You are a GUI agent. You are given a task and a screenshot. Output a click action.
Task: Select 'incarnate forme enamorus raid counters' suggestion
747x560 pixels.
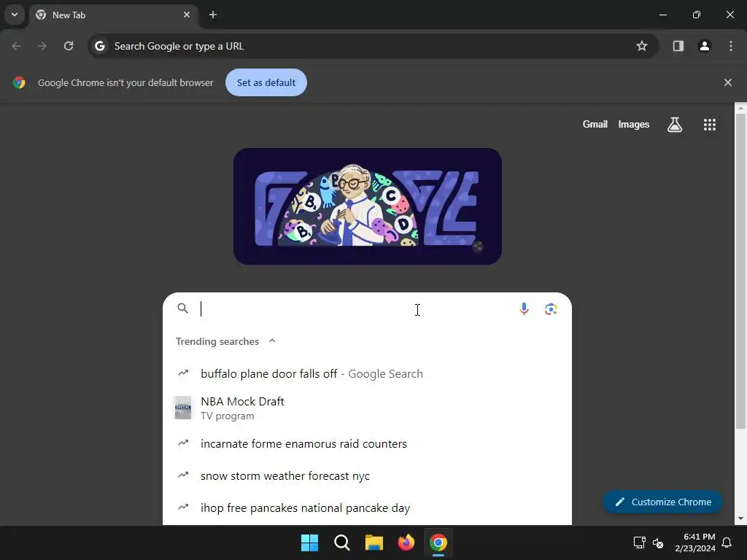[367, 444]
